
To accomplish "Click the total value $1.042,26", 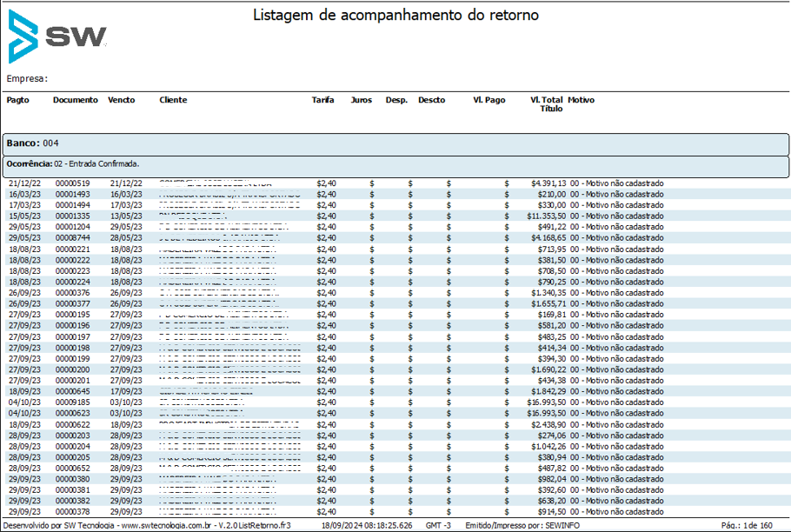I will [548, 447].
